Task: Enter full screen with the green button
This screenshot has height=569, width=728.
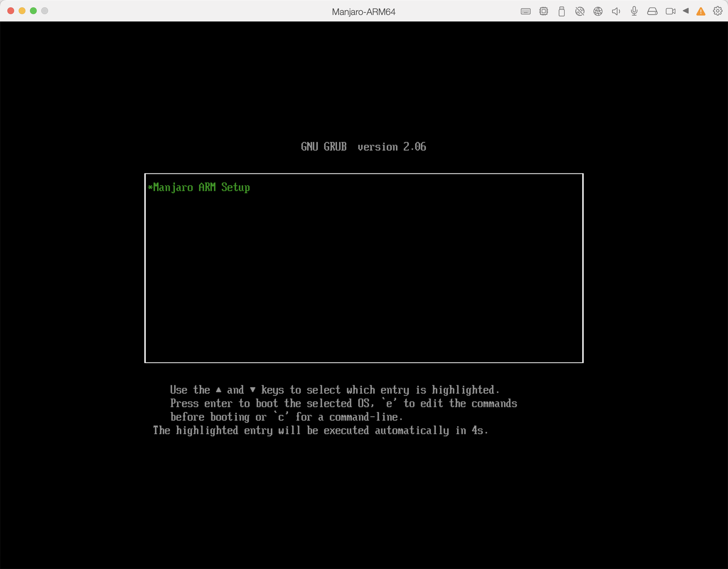Action: pyautogui.click(x=33, y=11)
